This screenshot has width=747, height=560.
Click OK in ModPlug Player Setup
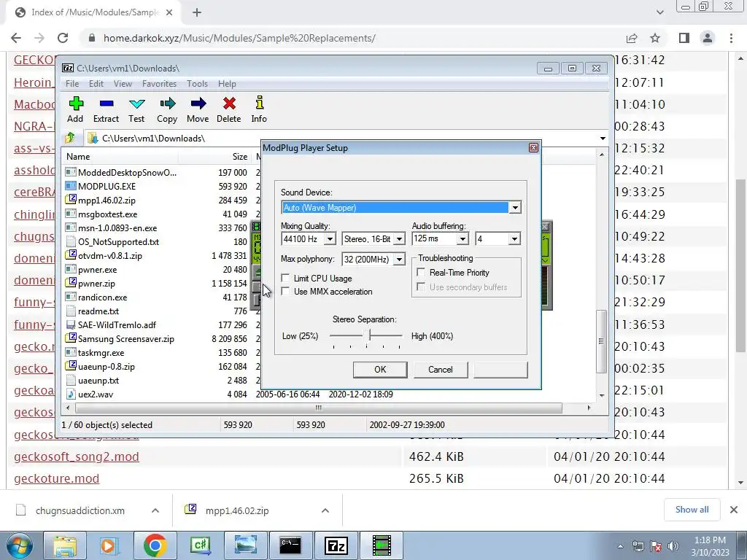380,370
